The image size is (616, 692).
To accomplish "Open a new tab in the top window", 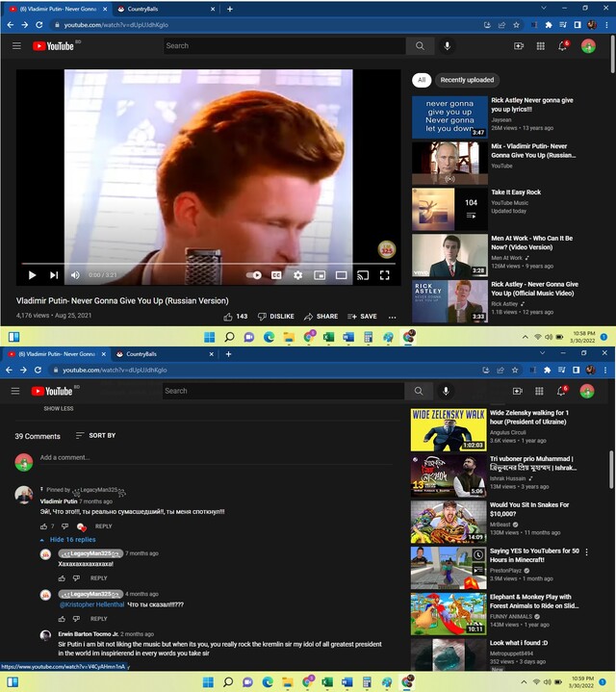I will pyautogui.click(x=229, y=9).
